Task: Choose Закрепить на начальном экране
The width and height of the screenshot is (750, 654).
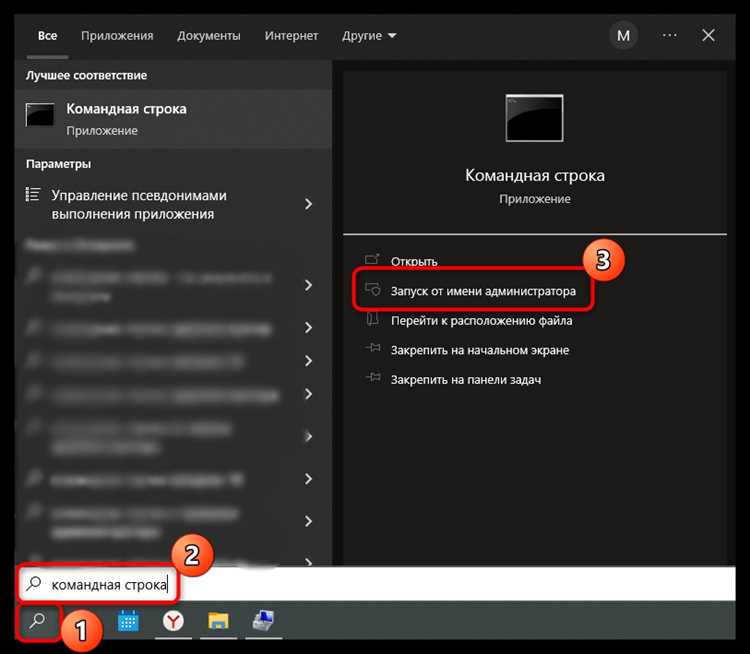Action: click(x=480, y=350)
